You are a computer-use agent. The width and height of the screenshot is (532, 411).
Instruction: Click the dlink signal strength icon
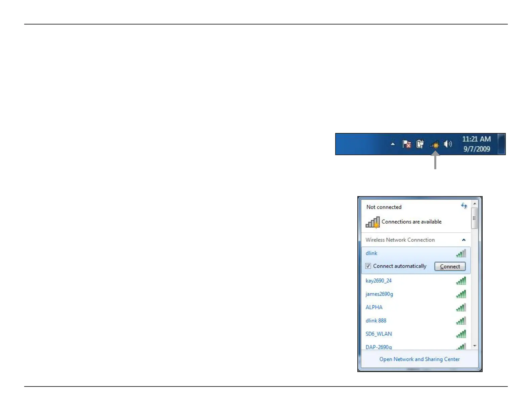pyautogui.click(x=461, y=253)
